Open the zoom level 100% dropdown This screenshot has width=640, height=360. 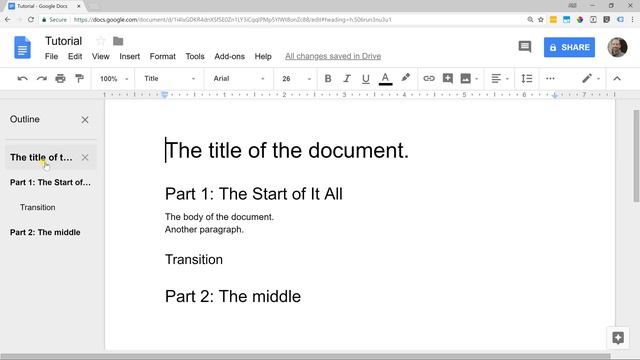click(114, 78)
